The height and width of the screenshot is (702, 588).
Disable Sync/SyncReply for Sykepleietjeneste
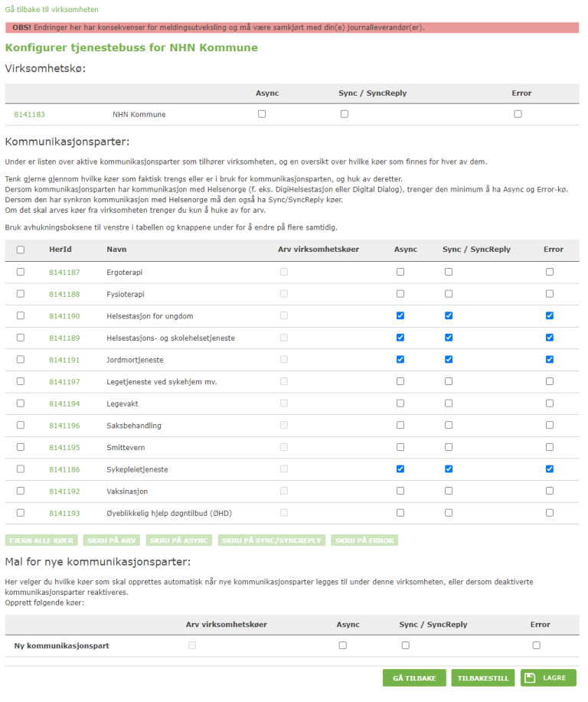click(449, 469)
